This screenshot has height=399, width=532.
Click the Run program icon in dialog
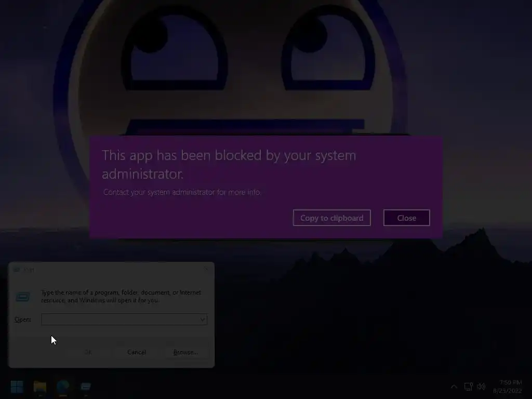[23, 297]
